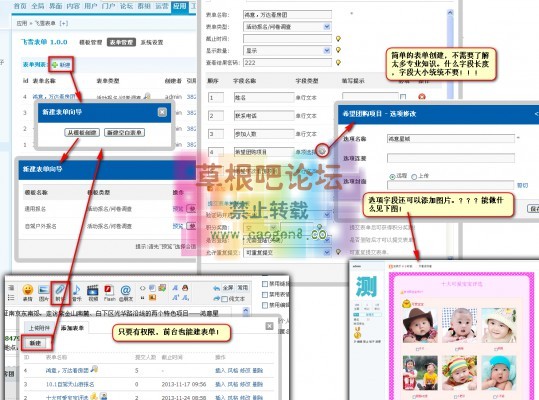This screenshot has height=400, width=539.
Task: Tick the third 禁用 checkbox right of the editor
Action: click(x=265, y=305)
